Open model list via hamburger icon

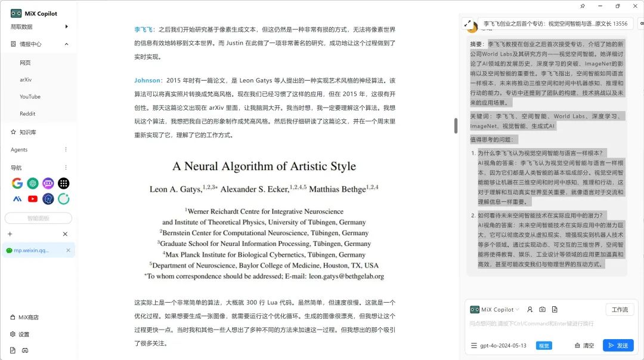[x=474, y=346]
